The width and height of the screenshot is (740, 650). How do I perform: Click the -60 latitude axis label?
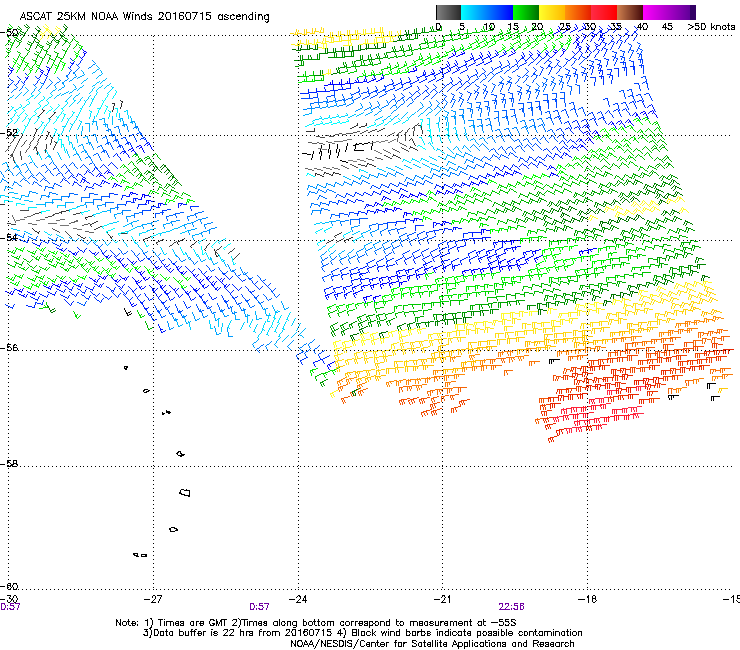coord(9,586)
